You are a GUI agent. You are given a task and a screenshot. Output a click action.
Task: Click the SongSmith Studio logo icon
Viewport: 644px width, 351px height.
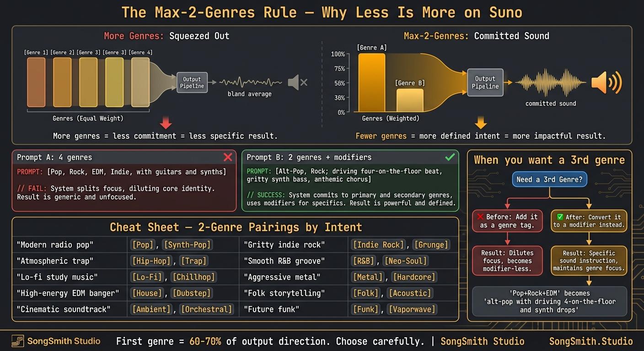[x=18, y=341]
